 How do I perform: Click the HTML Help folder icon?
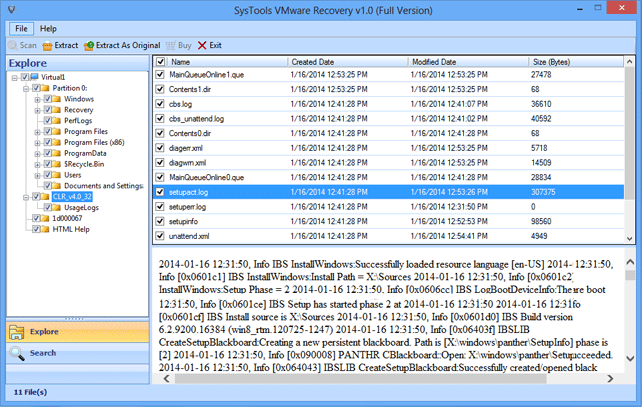[45, 229]
